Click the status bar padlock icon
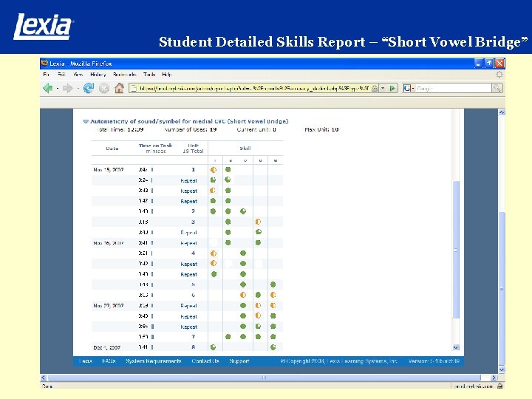This screenshot has height=399, width=532. [x=499, y=386]
